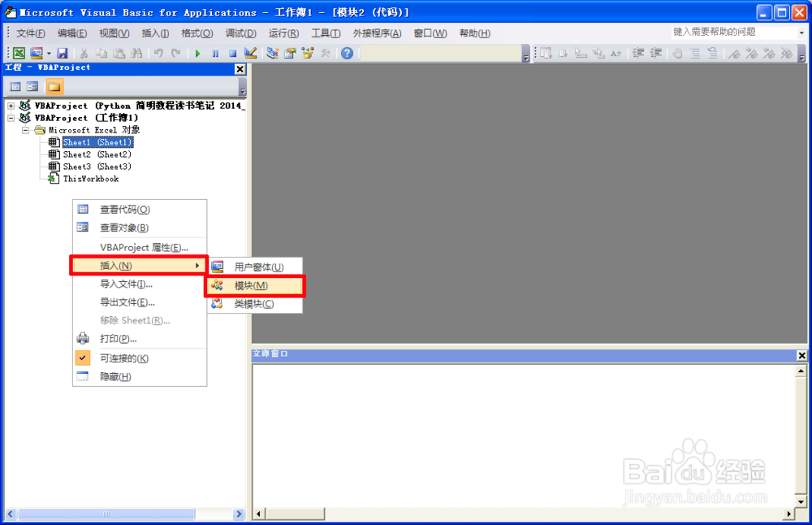
Task: Open the 外接程序(A) menu
Action: [x=377, y=33]
